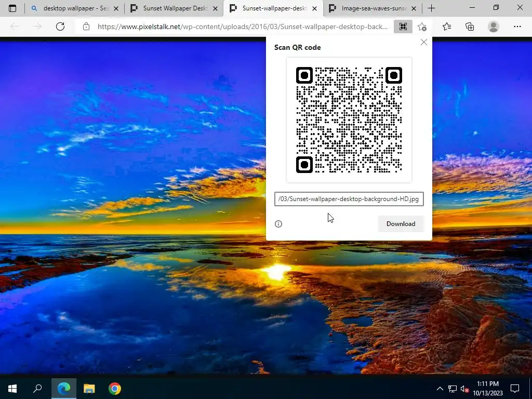Open a new browser tab

(431, 8)
